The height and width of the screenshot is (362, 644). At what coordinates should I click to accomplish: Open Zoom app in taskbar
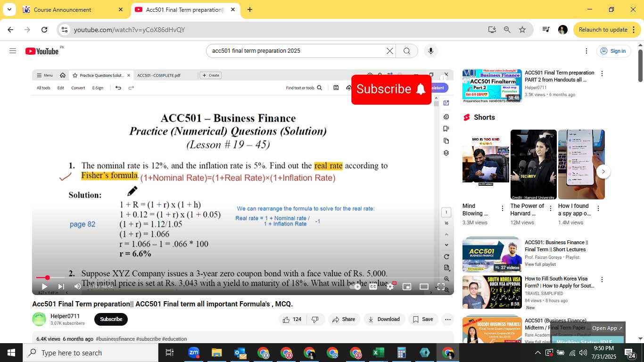[194, 353]
